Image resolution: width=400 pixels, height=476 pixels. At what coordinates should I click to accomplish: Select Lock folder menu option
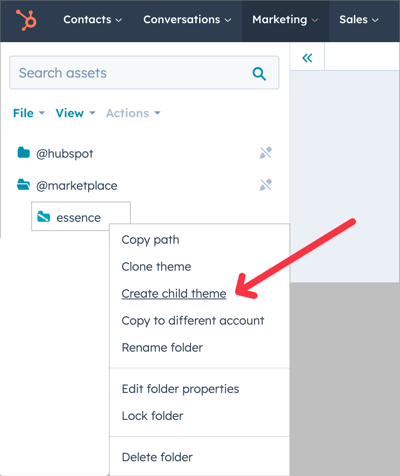pyautogui.click(x=153, y=416)
